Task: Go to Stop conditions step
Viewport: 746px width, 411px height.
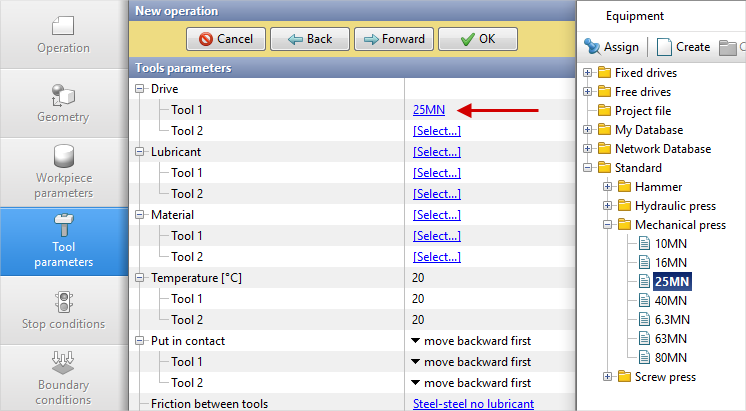Action: coord(63,310)
